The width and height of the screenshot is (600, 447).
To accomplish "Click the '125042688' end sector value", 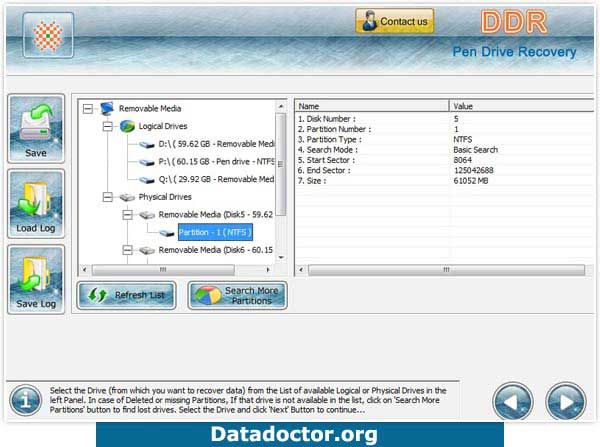I will [x=474, y=171].
